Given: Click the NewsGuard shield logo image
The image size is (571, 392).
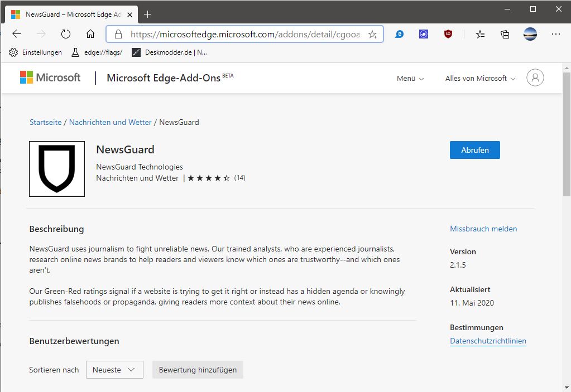Looking at the screenshot, I should click(x=57, y=169).
